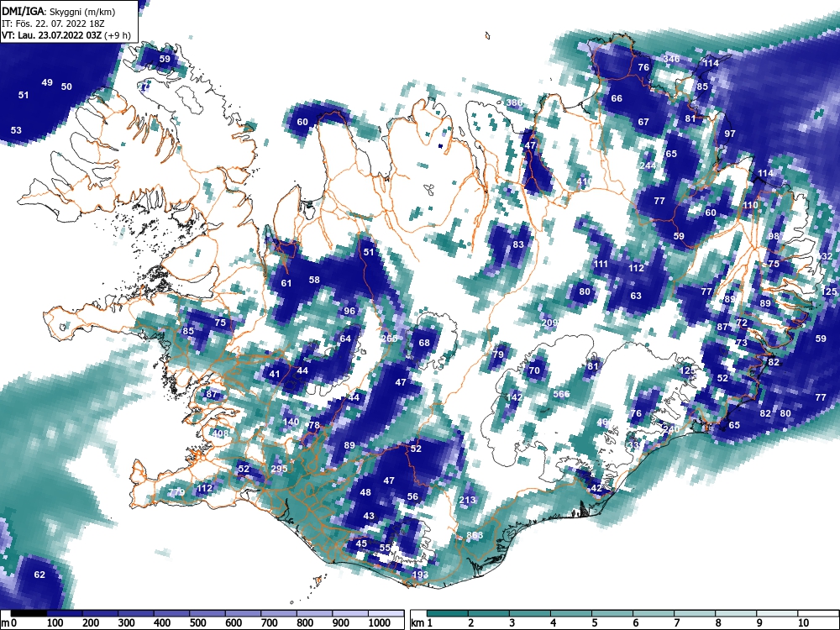
Task: Click the map value 213
Action: (x=467, y=501)
